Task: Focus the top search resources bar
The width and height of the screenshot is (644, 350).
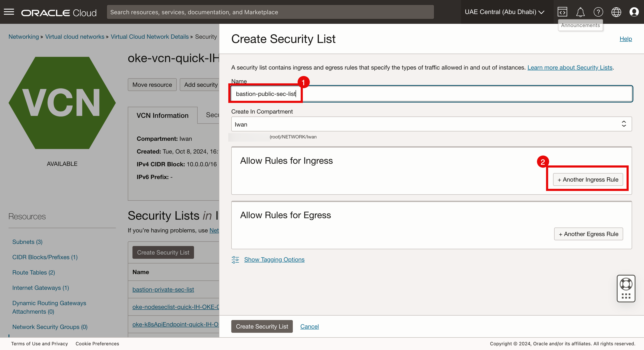Action: (x=270, y=12)
